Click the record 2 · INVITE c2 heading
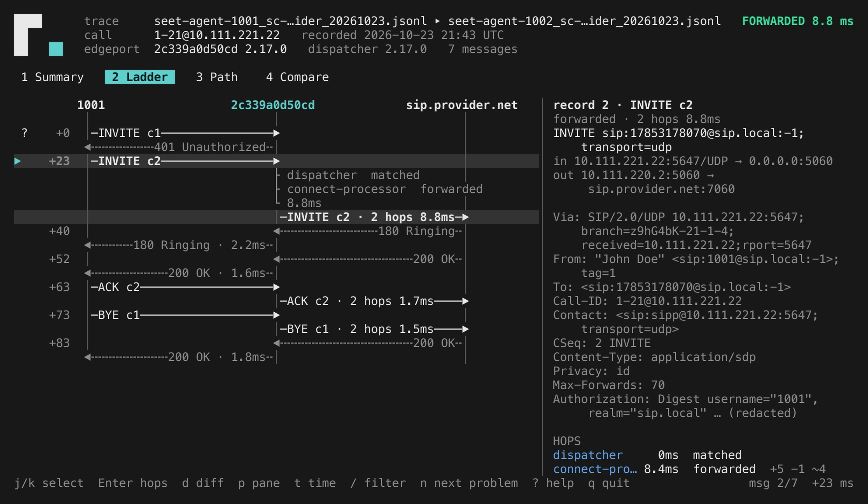868x504 pixels. click(x=623, y=105)
